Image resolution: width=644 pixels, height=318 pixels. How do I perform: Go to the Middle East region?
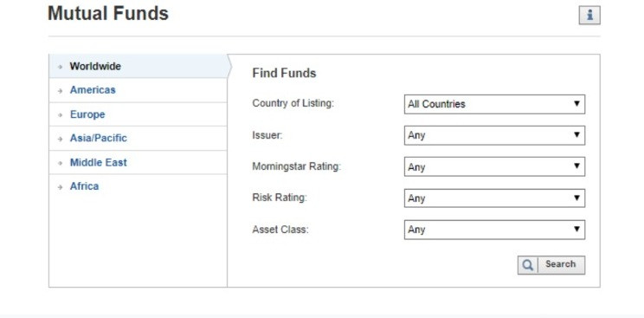click(99, 163)
